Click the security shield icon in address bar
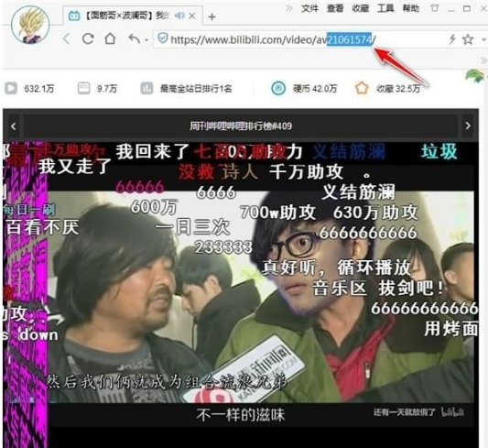 pos(162,38)
